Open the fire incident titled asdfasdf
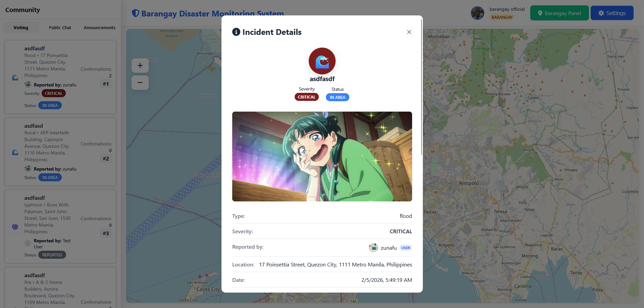 click(35, 275)
